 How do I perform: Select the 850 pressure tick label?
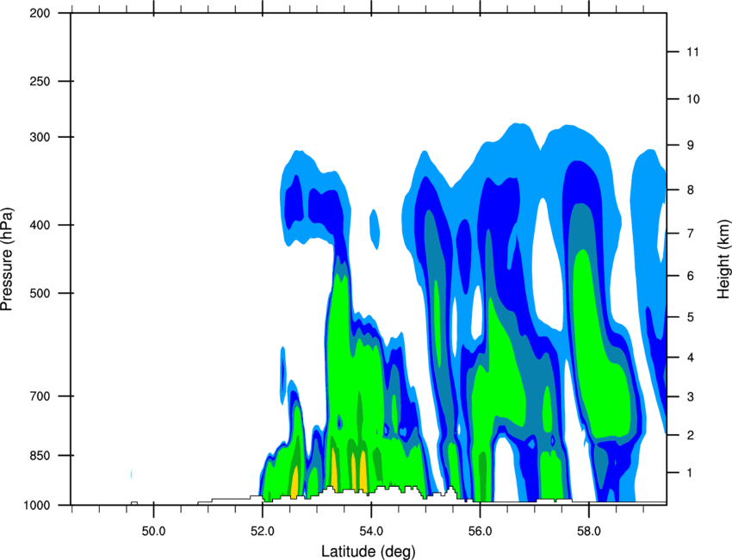pos(40,456)
